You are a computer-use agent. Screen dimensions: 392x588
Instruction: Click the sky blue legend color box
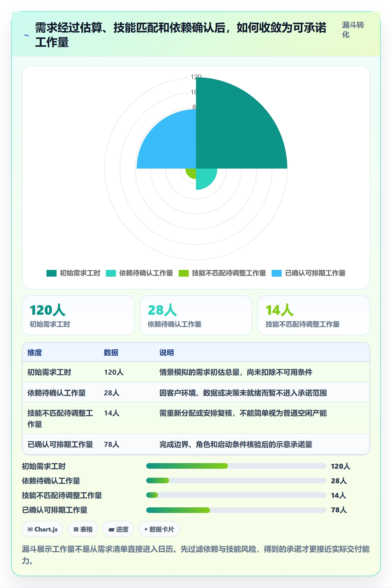click(x=277, y=273)
